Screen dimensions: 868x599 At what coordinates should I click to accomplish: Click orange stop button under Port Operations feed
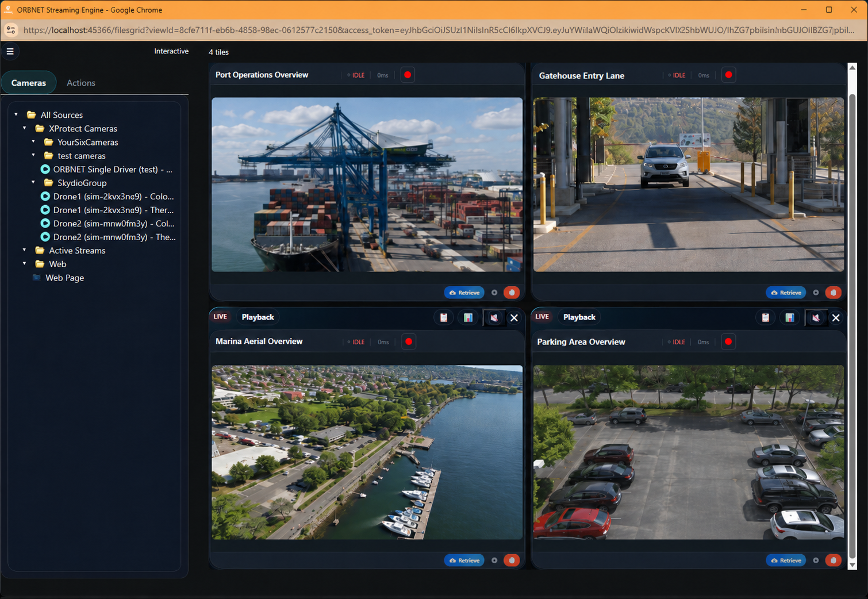tap(512, 293)
